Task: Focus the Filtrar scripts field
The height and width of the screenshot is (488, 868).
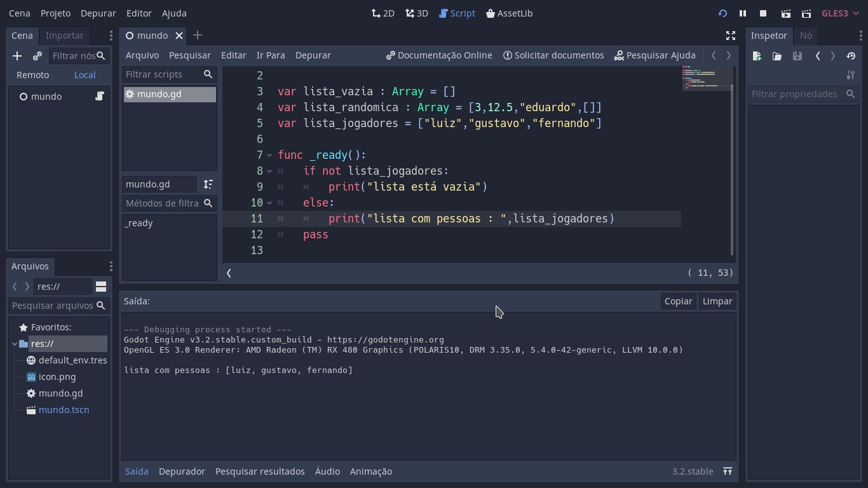Action: 169,74
